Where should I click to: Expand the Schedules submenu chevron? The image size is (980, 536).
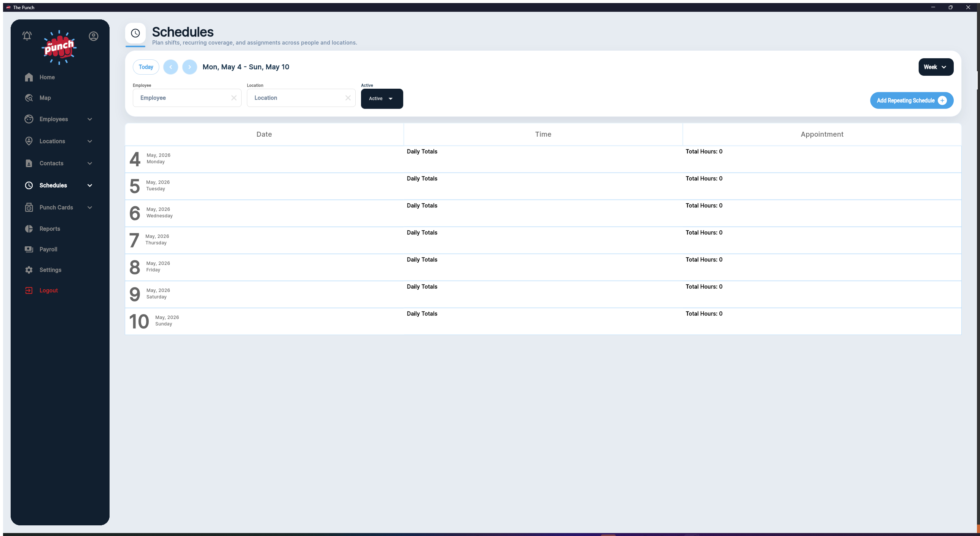(90, 185)
